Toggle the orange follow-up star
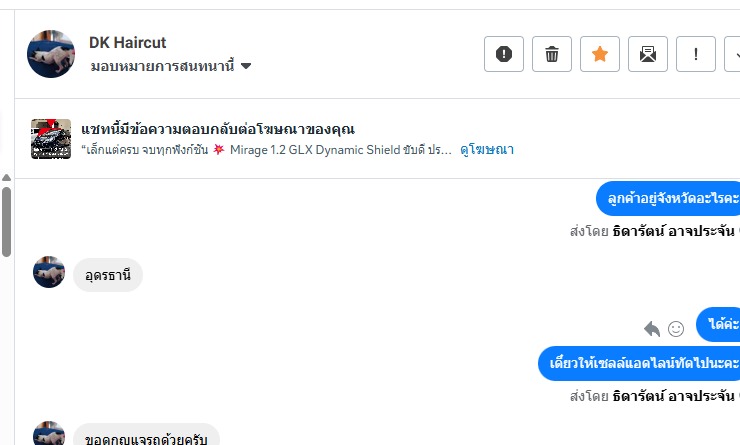Screen dimensions: 740x445 point(600,54)
